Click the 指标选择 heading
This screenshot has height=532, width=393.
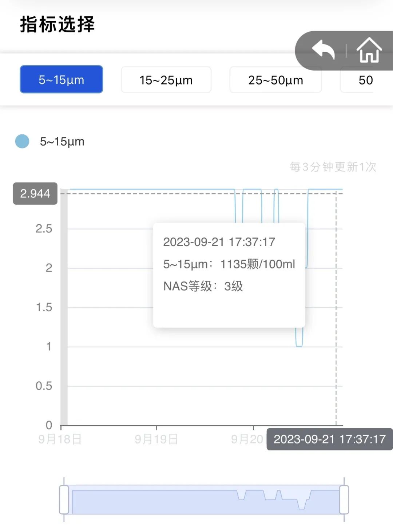point(57,24)
